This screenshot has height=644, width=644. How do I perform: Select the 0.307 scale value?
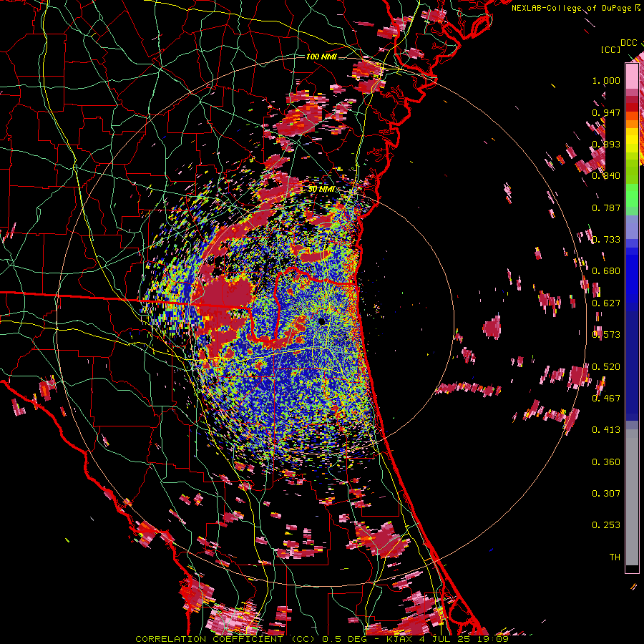coord(606,494)
